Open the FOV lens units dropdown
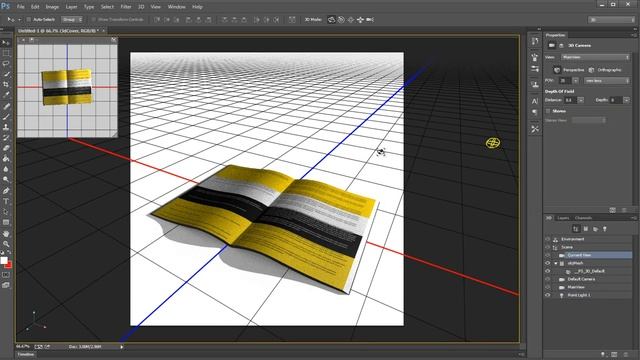640x360 pixels. click(607, 81)
